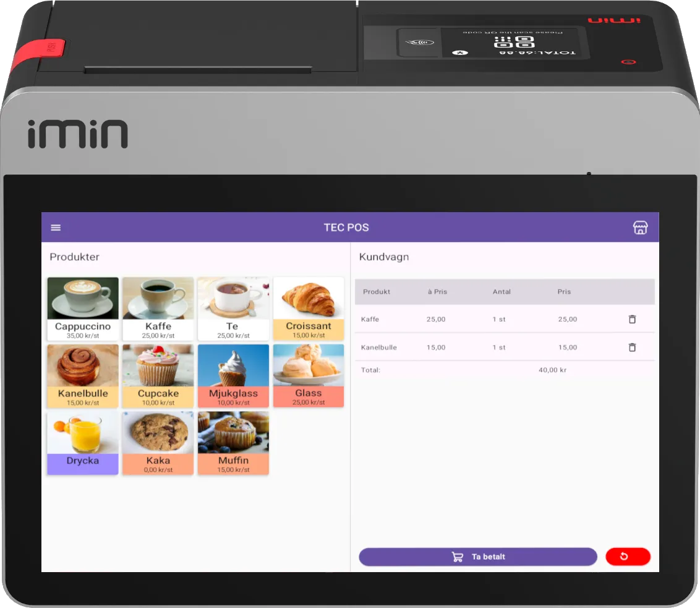
Task: Select the Cupcake product tile
Action: click(x=158, y=376)
